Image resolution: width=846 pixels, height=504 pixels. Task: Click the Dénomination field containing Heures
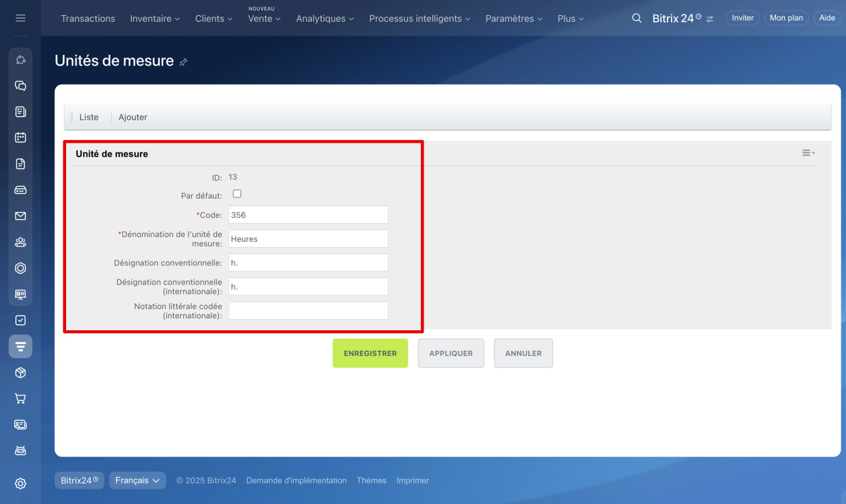click(308, 238)
